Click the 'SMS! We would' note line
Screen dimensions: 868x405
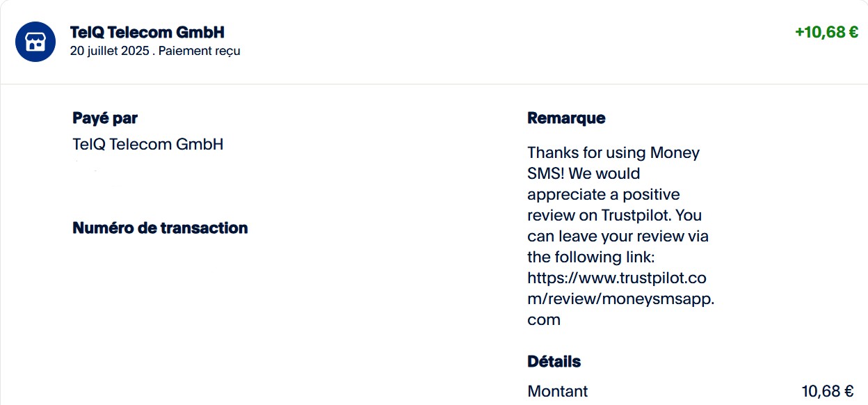tap(584, 173)
